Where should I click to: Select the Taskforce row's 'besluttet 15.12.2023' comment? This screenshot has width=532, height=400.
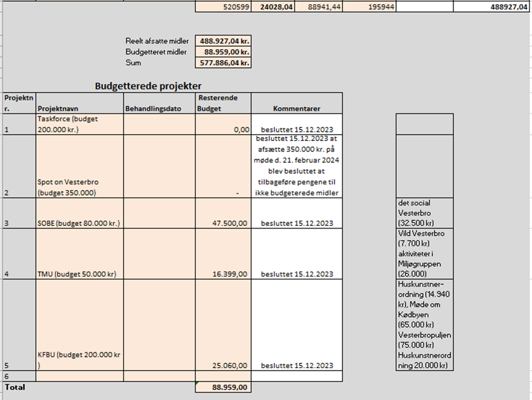[297, 124]
